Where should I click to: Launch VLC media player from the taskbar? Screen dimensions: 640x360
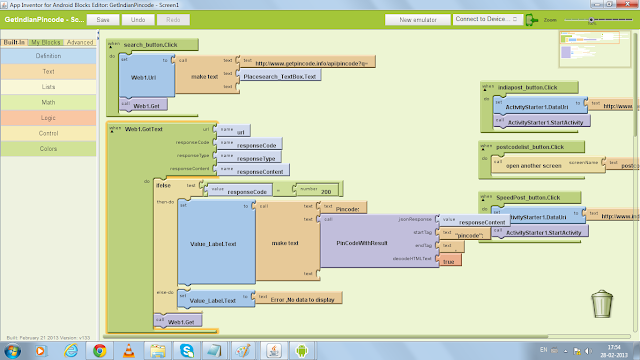[129, 351]
